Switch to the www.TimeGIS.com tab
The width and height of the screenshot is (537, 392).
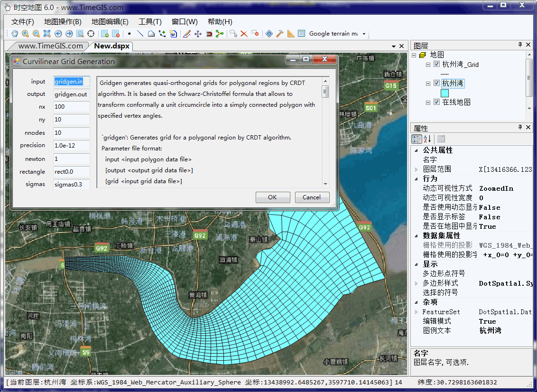pyautogui.click(x=50, y=46)
